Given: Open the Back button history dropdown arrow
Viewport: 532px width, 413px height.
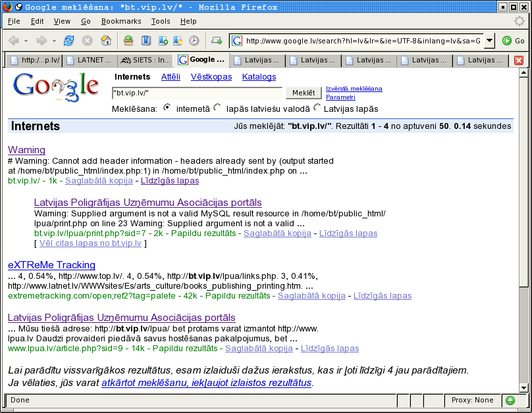Looking at the screenshot, I should pos(26,41).
